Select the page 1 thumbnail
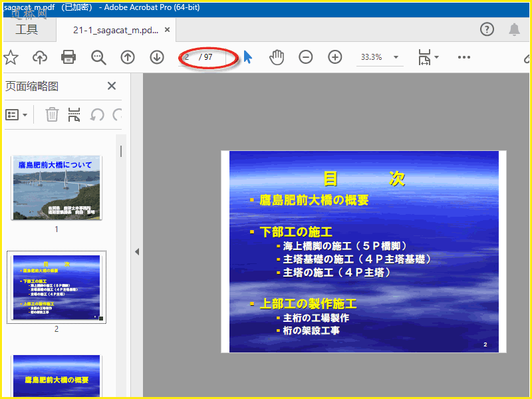The width and height of the screenshot is (532, 399). [x=57, y=188]
